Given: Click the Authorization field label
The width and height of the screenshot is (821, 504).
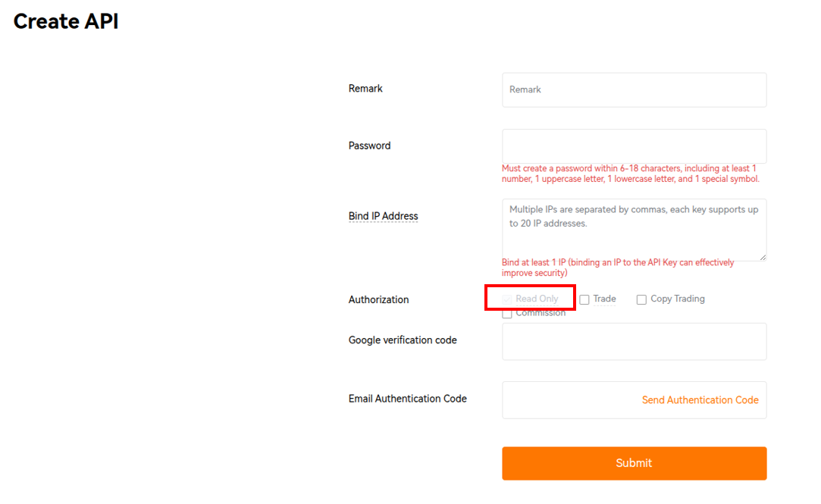Looking at the screenshot, I should [378, 300].
